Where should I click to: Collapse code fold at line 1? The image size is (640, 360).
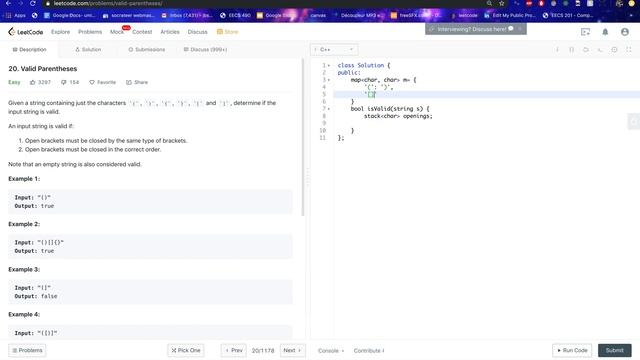(x=329, y=65)
